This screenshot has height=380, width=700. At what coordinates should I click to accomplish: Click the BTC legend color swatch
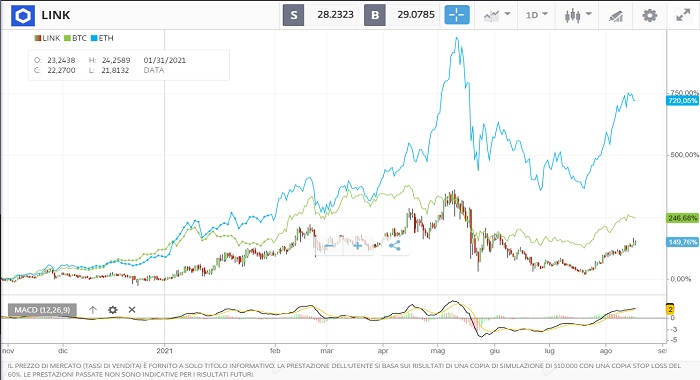pos(67,38)
